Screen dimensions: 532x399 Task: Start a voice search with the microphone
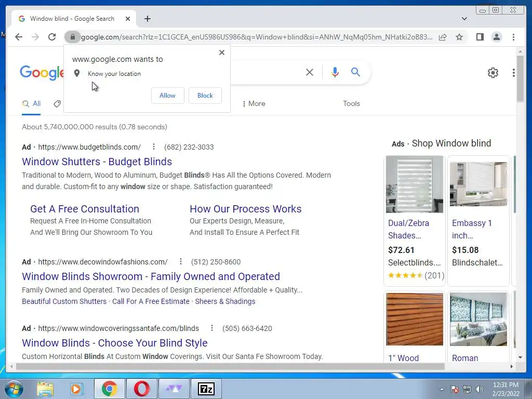(x=335, y=72)
